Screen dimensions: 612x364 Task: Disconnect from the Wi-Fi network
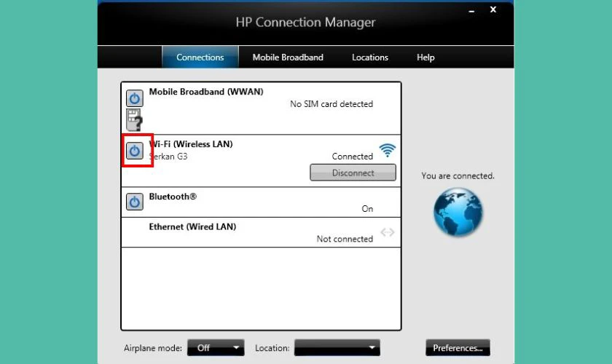click(353, 173)
